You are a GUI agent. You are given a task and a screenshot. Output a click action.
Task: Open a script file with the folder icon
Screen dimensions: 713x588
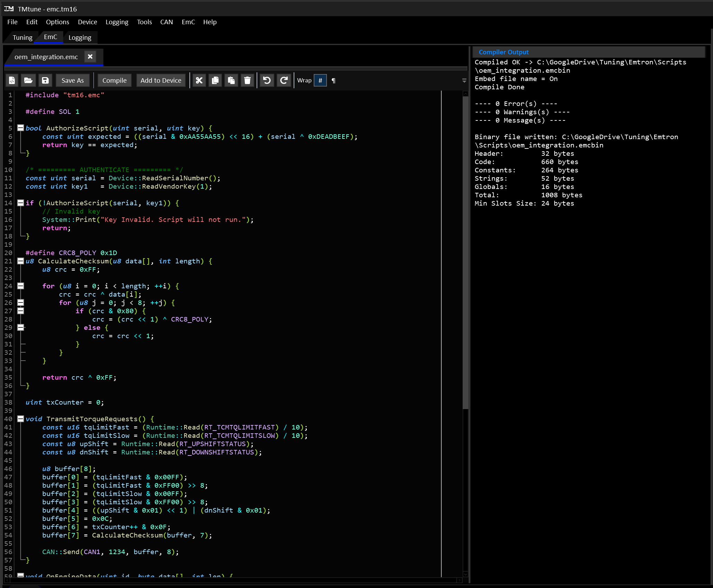(28, 80)
